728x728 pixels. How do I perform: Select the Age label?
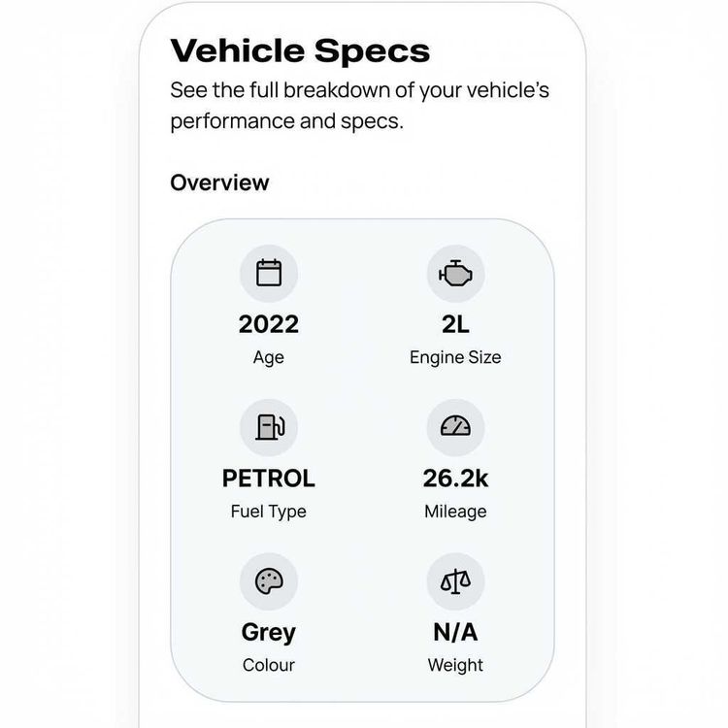coord(269,357)
